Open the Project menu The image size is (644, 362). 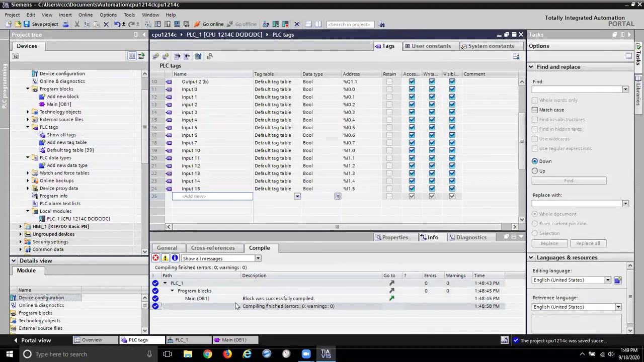(x=12, y=15)
